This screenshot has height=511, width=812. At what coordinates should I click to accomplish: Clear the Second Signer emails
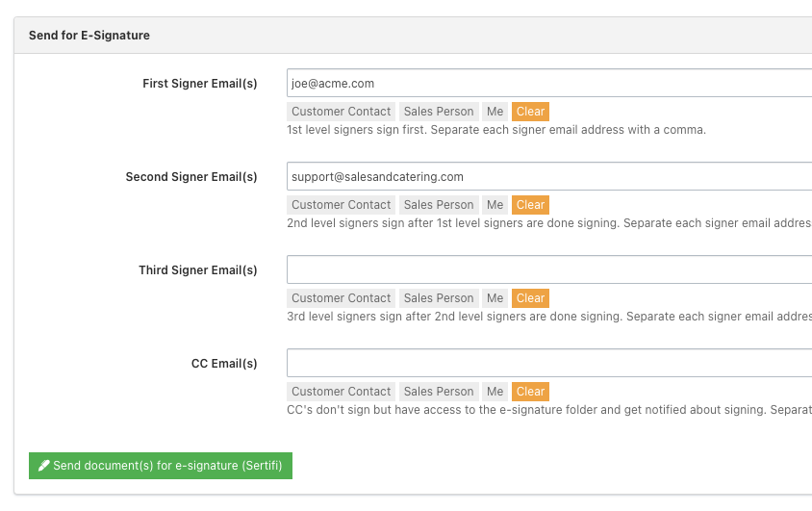tap(530, 205)
